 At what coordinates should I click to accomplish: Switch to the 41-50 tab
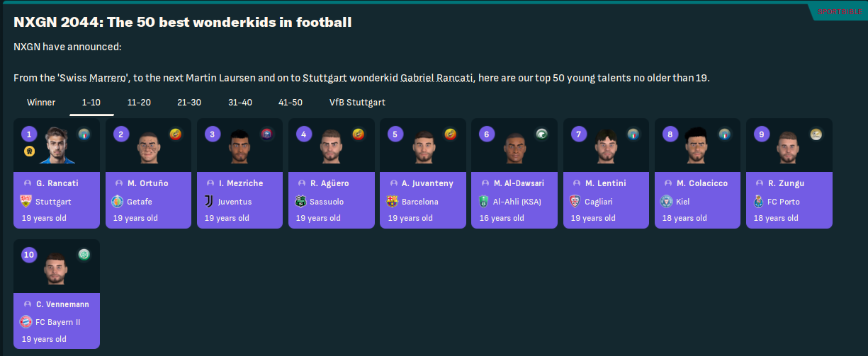[x=291, y=103]
